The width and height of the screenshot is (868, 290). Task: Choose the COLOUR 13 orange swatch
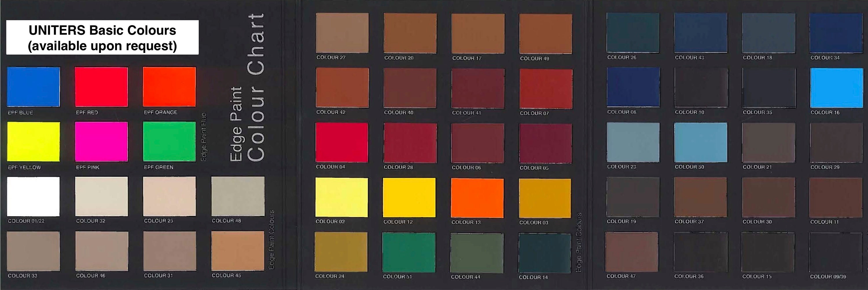click(478, 198)
